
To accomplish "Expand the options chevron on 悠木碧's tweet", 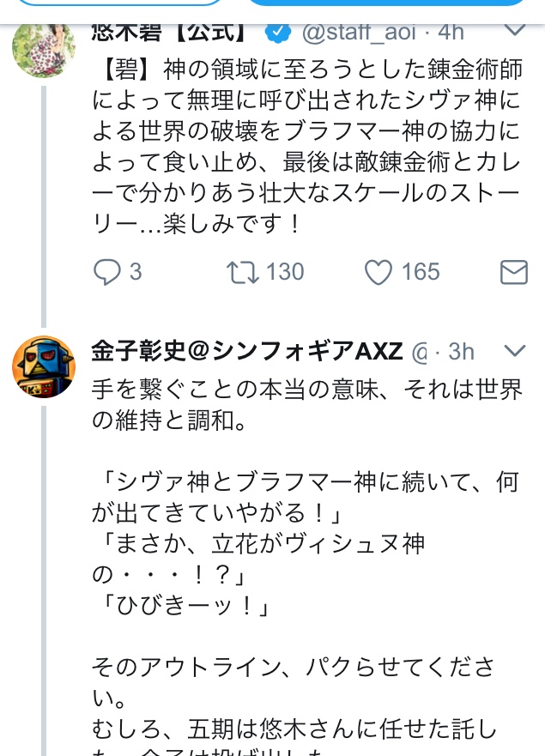I will point(513,31).
